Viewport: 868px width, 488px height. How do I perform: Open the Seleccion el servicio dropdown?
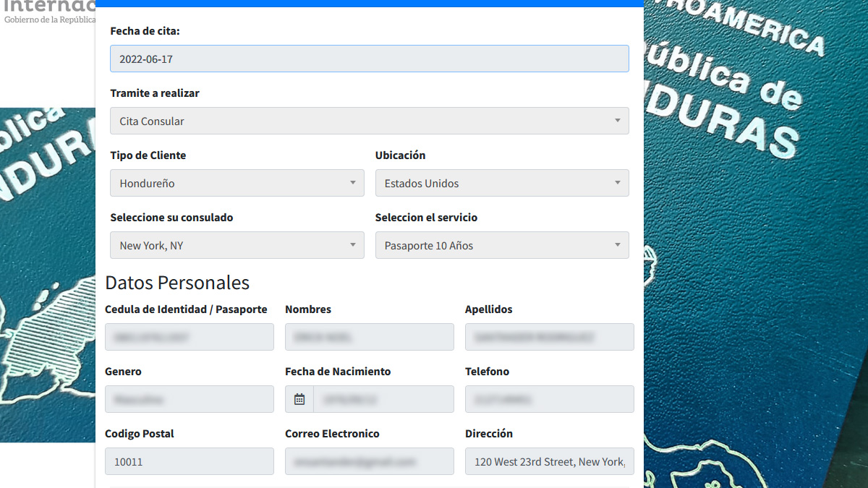501,245
